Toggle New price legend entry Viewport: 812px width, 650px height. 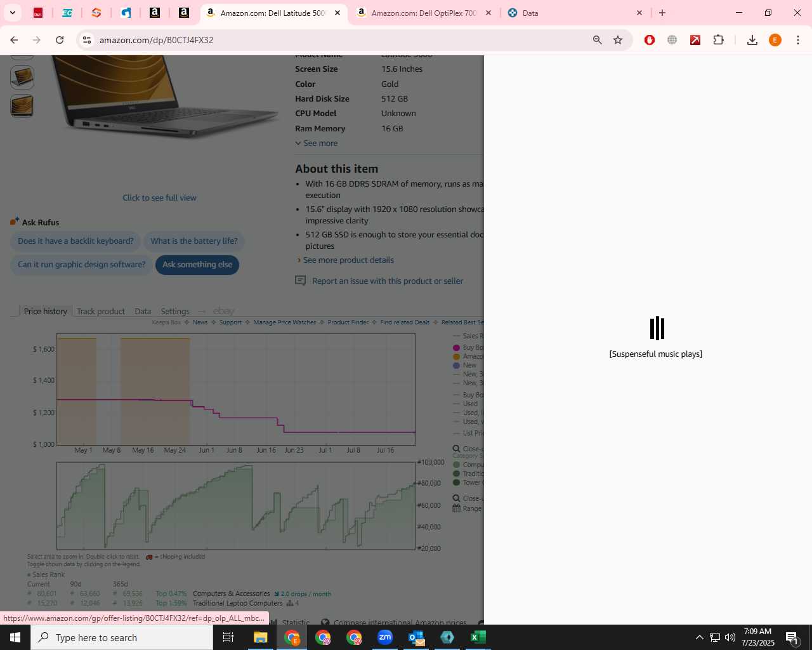464,366
